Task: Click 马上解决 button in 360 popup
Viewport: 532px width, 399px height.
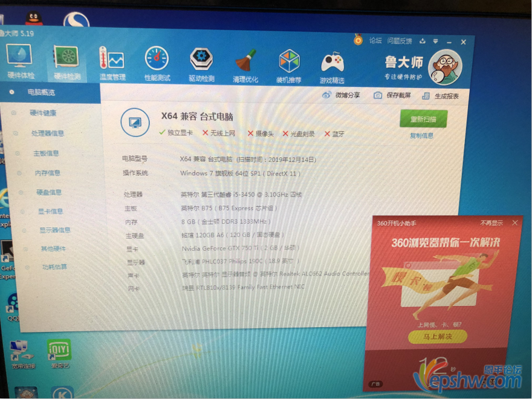Action: 437,337
